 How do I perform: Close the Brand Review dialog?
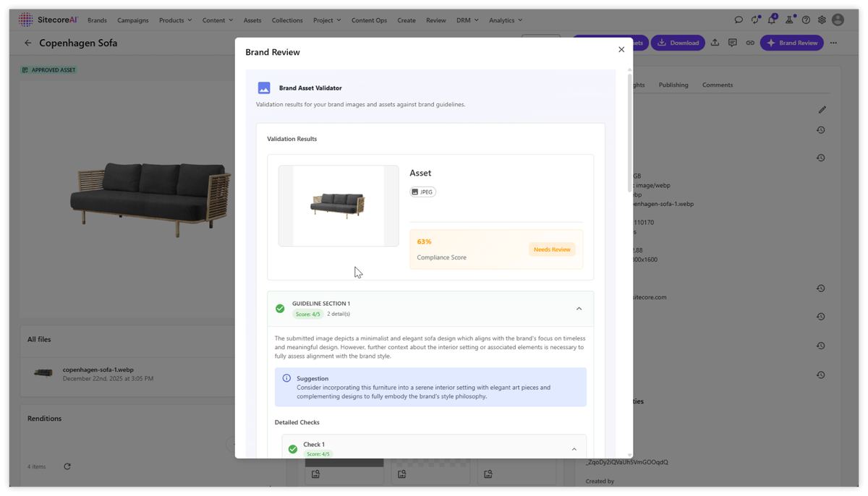click(x=621, y=50)
